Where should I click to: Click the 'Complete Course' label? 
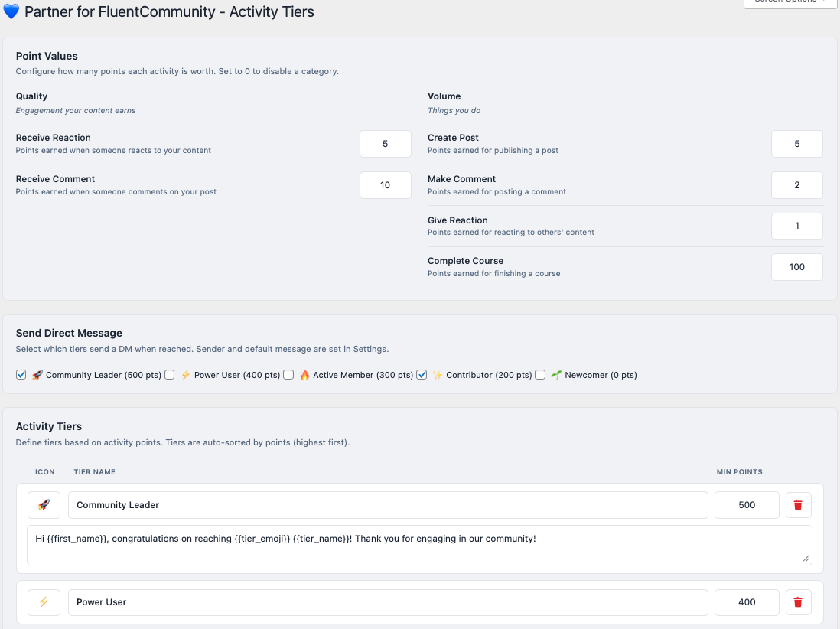[466, 261]
